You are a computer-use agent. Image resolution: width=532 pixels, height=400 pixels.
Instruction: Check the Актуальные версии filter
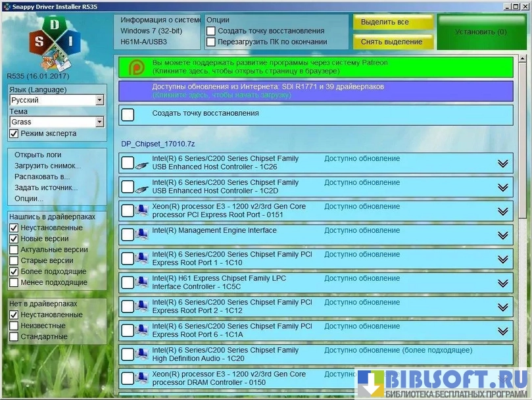(14, 250)
